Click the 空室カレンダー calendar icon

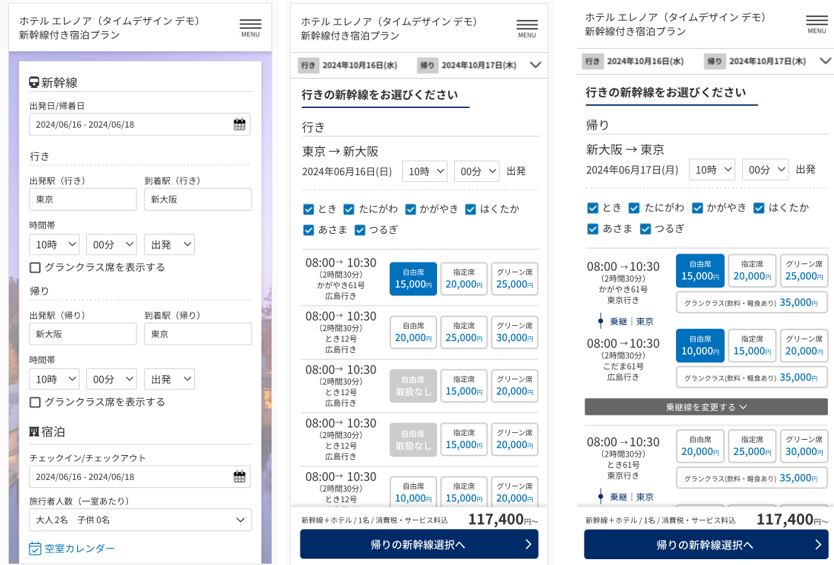35,548
